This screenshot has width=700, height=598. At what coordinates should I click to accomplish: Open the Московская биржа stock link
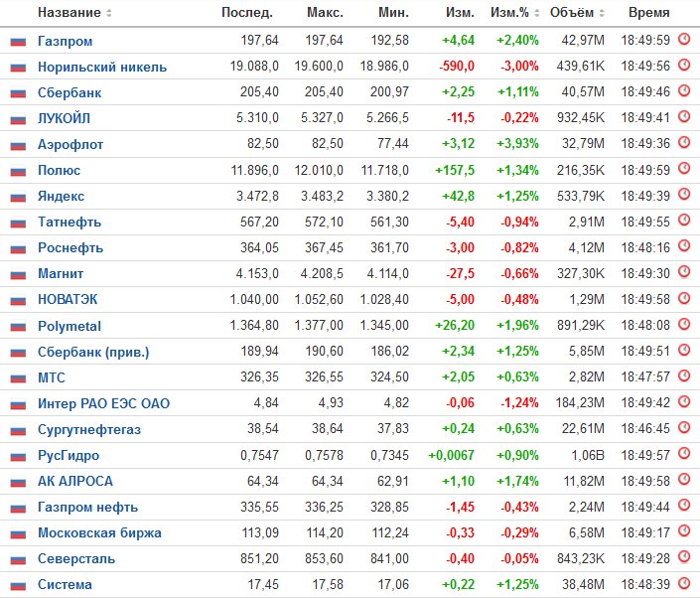tap(99, 533)
